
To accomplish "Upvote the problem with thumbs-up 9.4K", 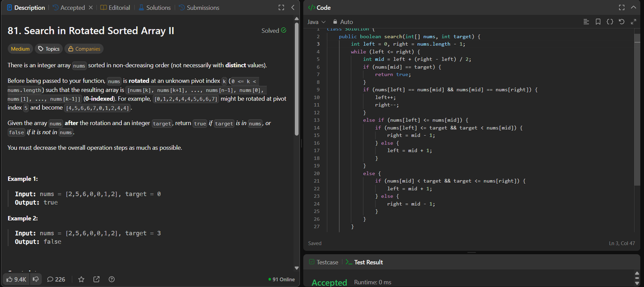I will click(x=17, y=279).
